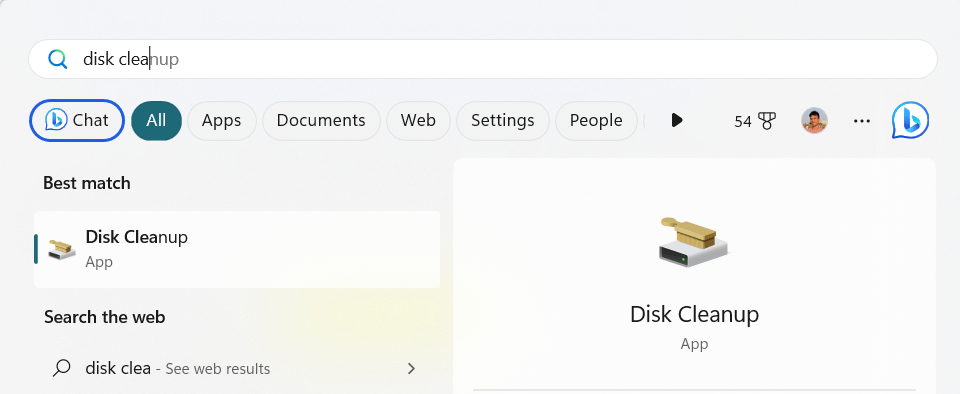Select the Web filter tab
This screenshot has height=394, width=960.
418,121
